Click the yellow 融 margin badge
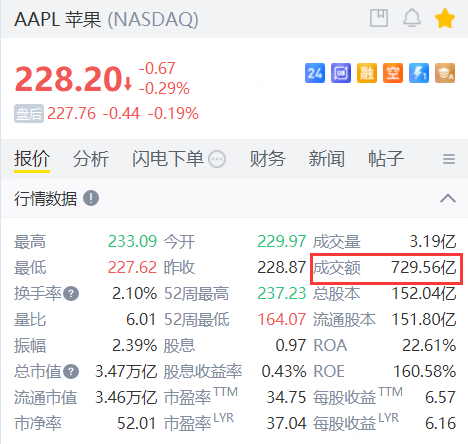The height and width of the screenshot is (444, 468). point(367,73)
